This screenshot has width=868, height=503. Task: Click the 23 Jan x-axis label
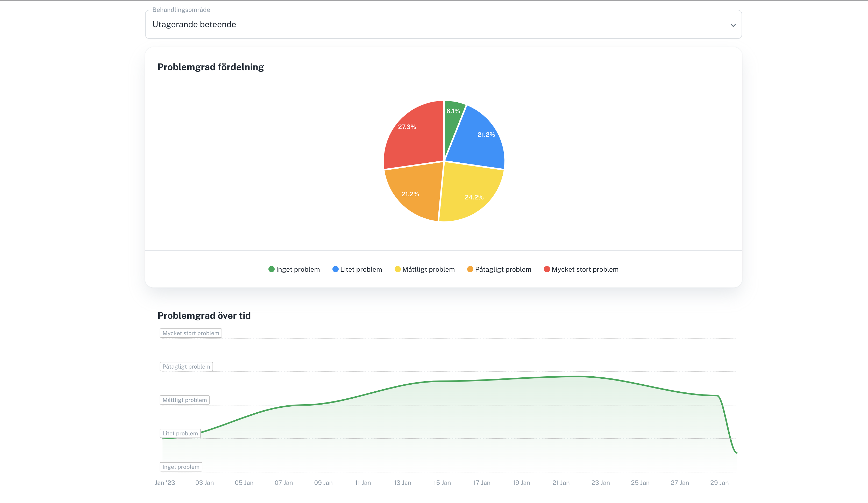click(601, 483)
